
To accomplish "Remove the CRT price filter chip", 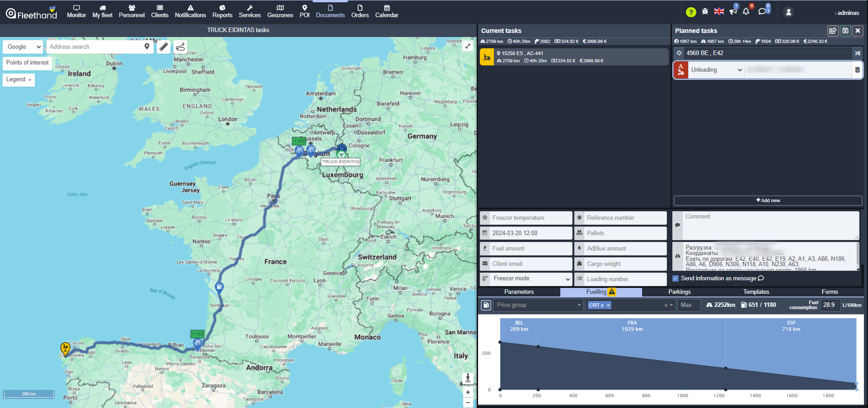I will (x=608, y=305).
